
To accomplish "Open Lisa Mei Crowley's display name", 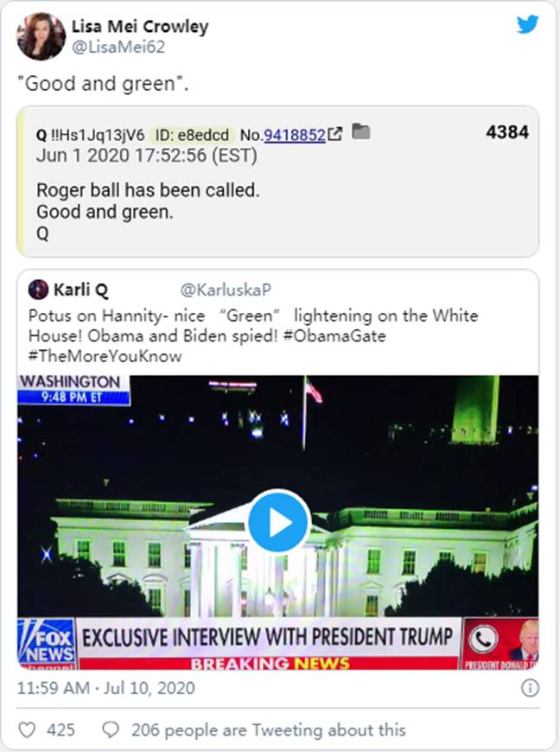I will [x=140, y=26].
